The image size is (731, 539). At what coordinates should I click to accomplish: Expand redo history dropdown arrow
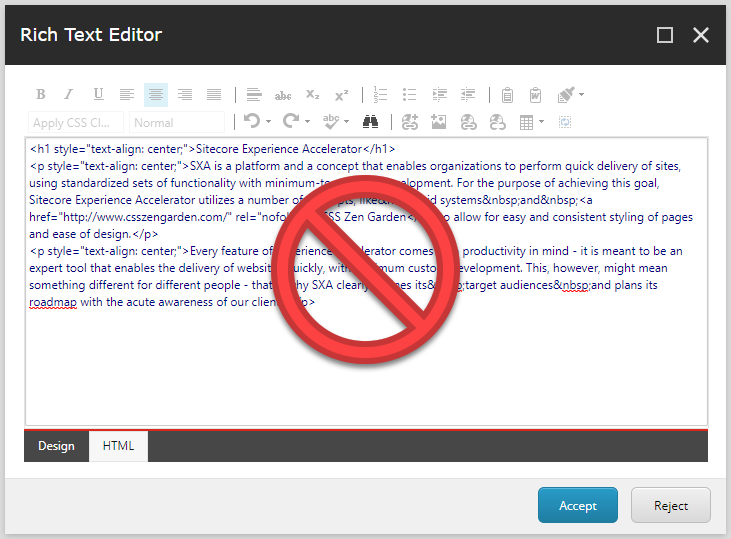click(308, 122)
